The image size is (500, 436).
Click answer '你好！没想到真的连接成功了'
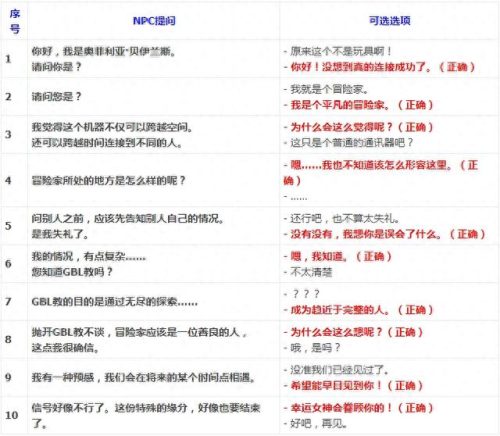tap(358, 67)
